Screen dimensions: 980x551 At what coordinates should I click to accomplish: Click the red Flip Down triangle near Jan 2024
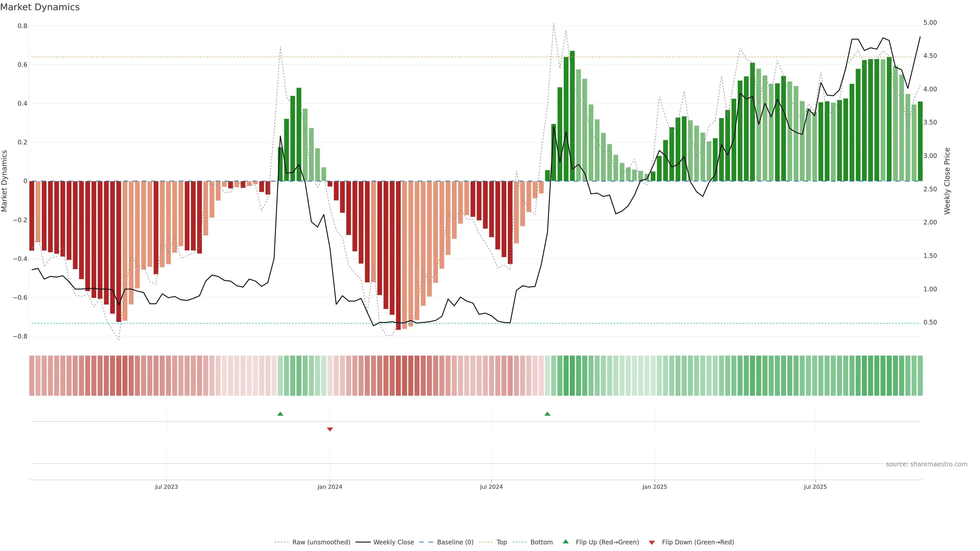330,429
